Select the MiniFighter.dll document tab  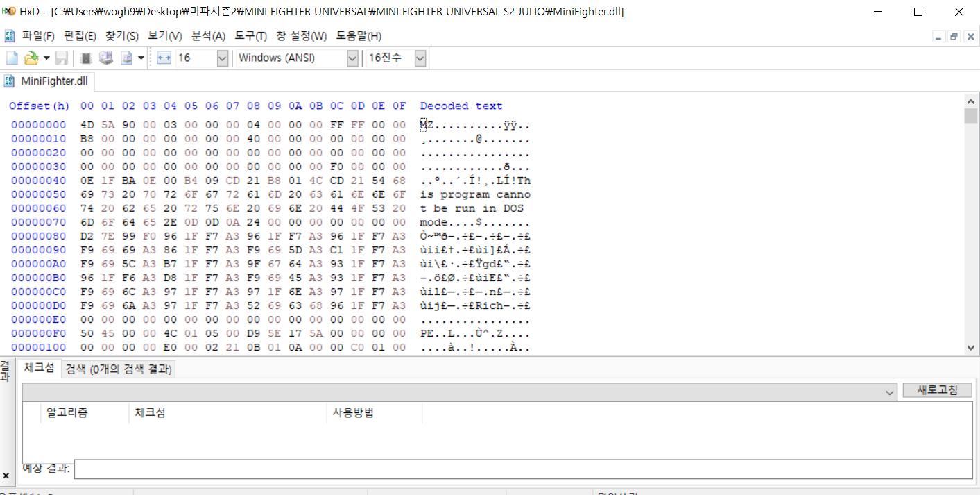tap(47, 81)
